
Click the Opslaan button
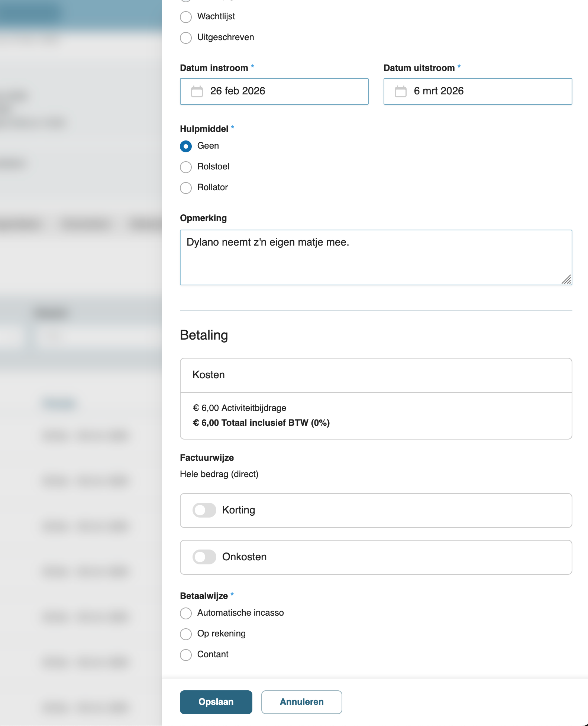216,702
